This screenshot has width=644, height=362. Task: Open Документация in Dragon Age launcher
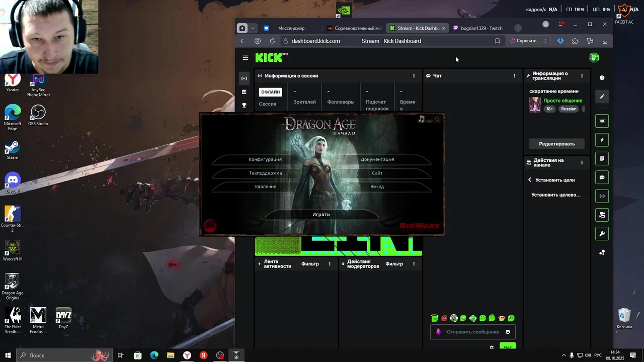point(377,159)
